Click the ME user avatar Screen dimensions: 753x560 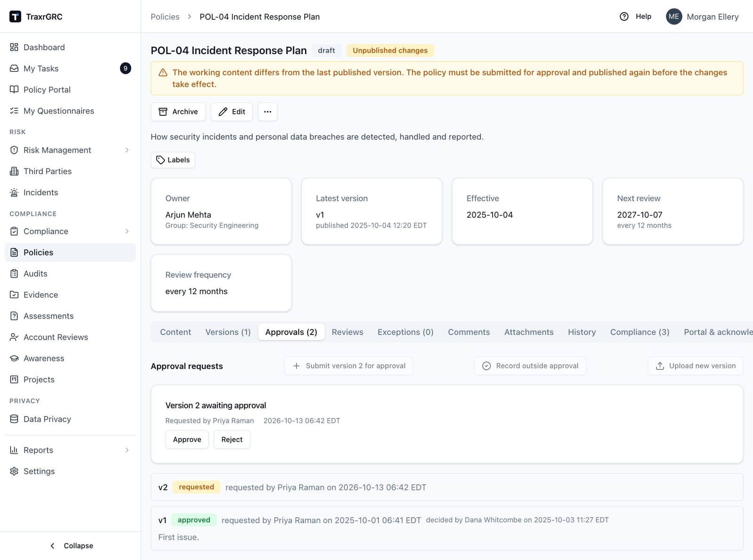[x=674, y=16]
